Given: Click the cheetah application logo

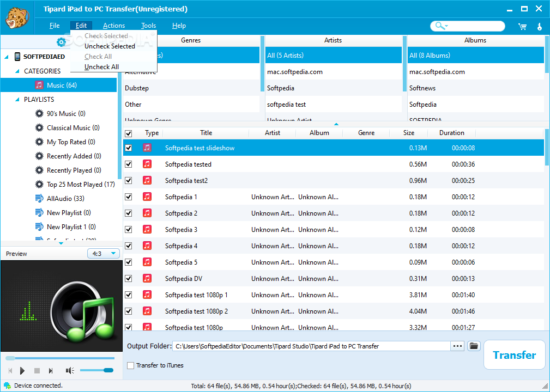Looking at the screenshot, I should (17, 17).
